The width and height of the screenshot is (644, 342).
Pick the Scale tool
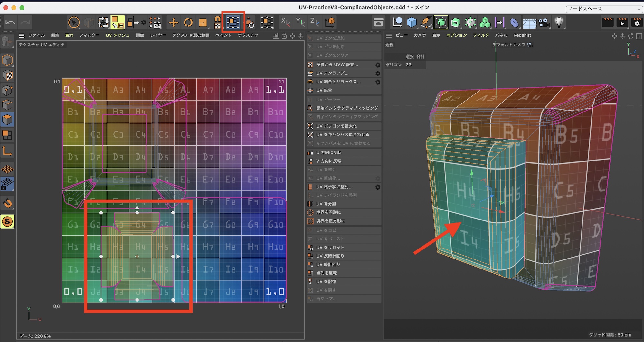(203, 23)
